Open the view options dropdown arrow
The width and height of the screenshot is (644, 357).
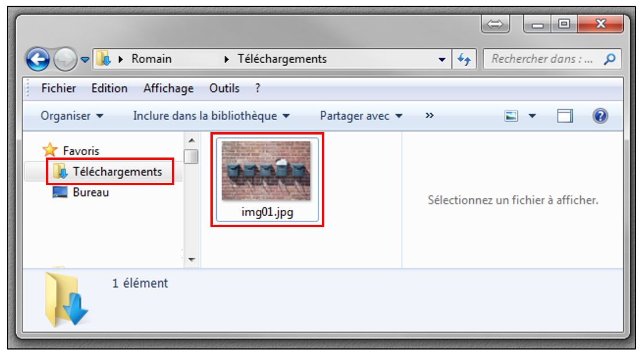point(532,116)
